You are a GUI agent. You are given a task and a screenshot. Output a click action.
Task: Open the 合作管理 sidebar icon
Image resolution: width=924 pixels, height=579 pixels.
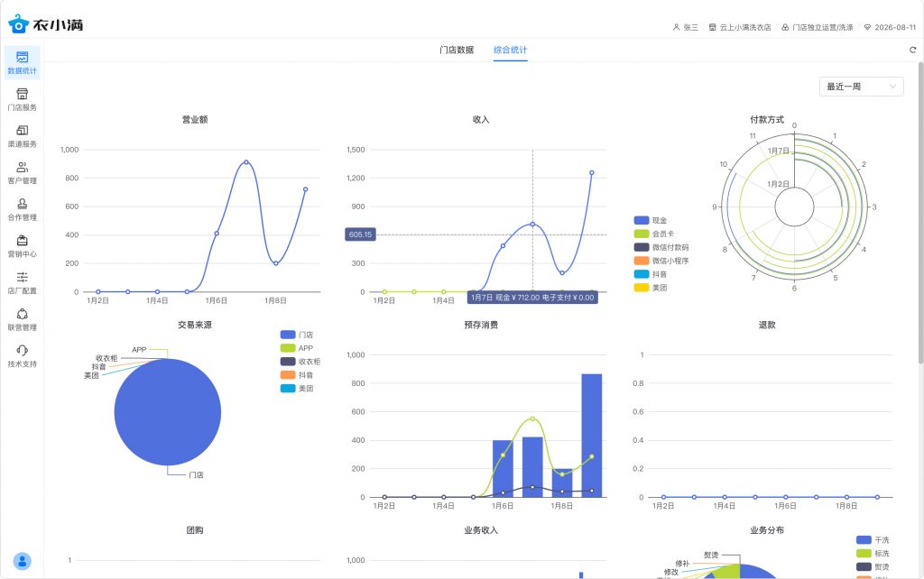(22, 205)
